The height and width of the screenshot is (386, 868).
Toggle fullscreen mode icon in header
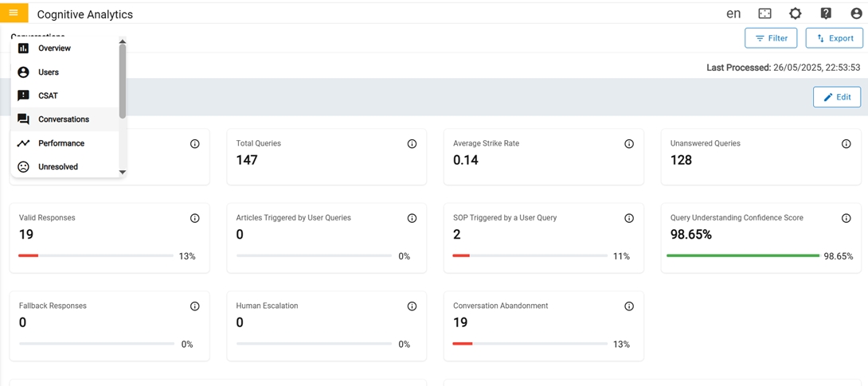[764, 14]
